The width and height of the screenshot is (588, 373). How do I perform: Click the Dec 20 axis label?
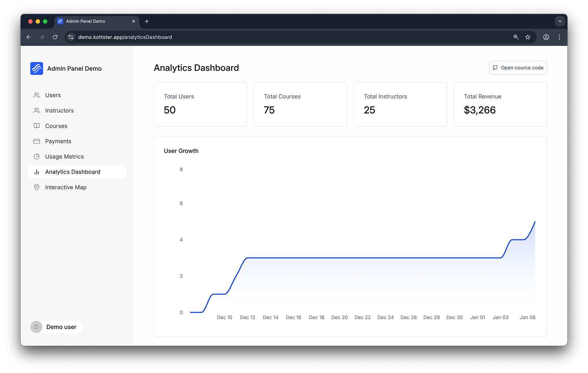coord(339,317)
